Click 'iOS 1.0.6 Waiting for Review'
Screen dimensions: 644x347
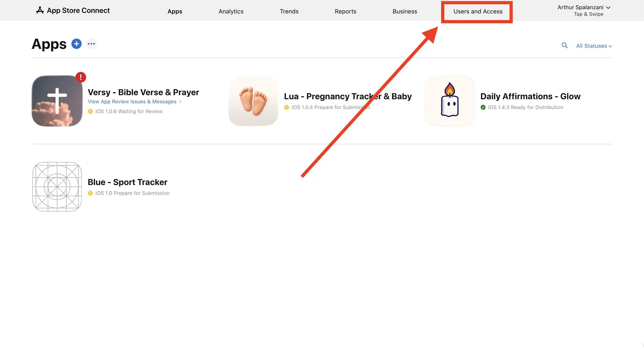pos(129,111)
